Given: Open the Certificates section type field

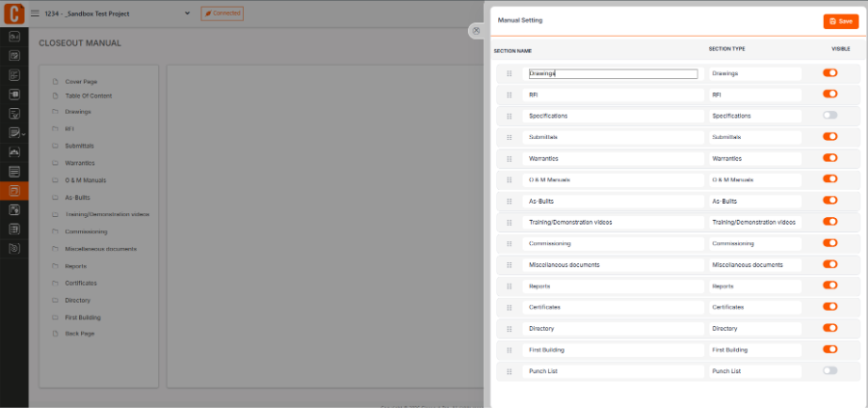Looking at the screenshot, I should click(755, 307).
